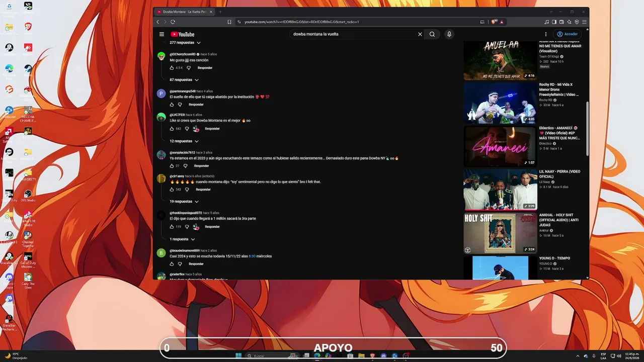The height and width of the screenshot is (362, 644).
Task: Select the Dowba Montana - La Vuelta tab
Action: click(x=185, y=12)
